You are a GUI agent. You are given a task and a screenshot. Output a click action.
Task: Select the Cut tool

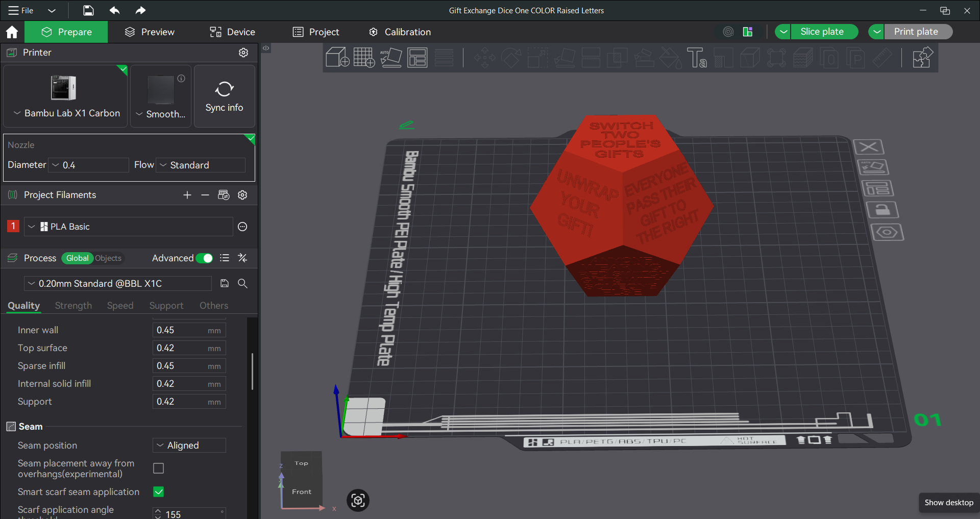pyautogui.click(x=591, y=57)
